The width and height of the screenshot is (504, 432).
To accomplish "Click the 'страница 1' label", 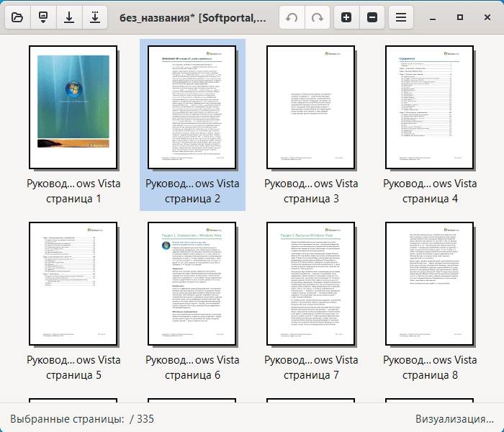I will [73, 199].
